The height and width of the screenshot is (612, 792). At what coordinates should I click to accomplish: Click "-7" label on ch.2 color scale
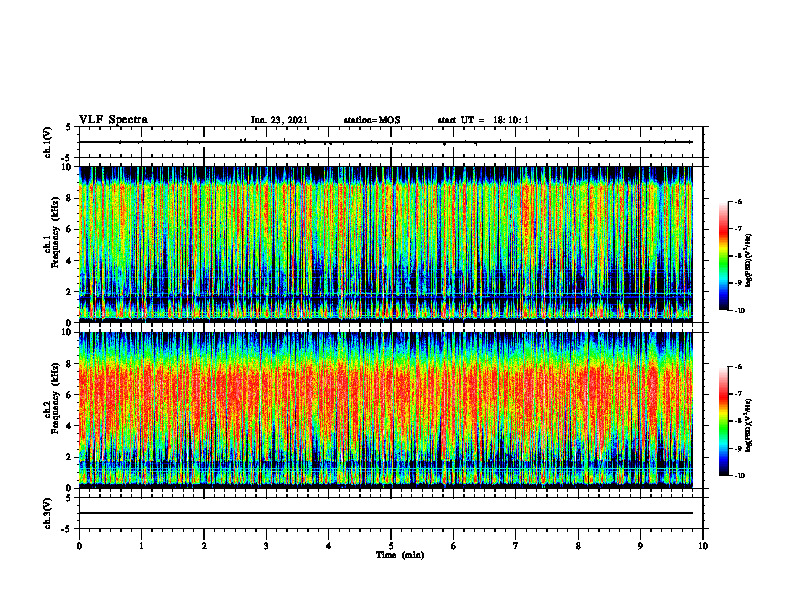pos(738,394)
